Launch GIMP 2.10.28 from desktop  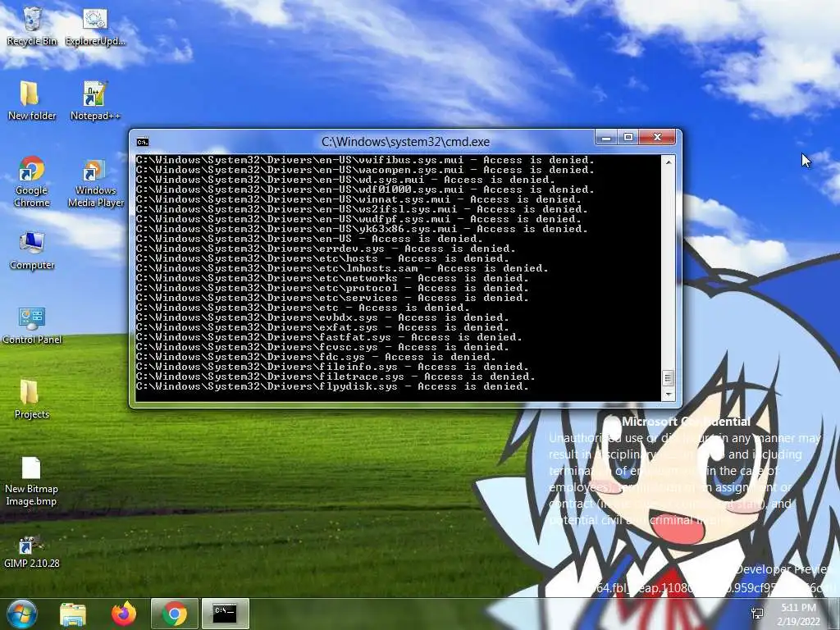pyautogui.click(x=32, y=552)
